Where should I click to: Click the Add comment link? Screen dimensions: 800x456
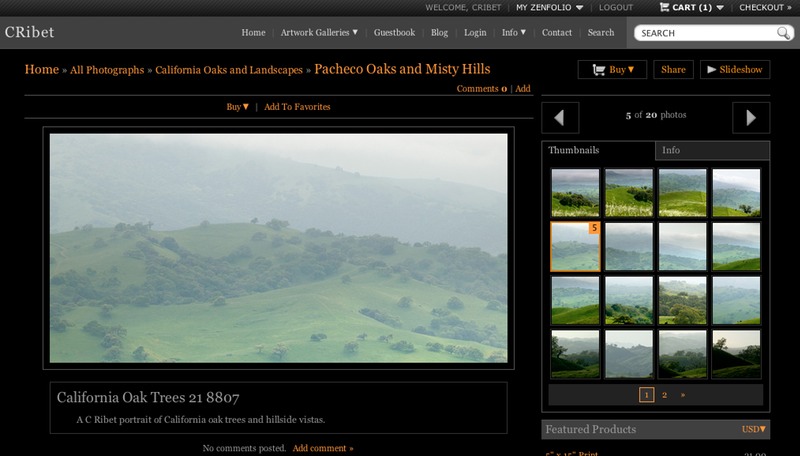[x=322, y=448]
